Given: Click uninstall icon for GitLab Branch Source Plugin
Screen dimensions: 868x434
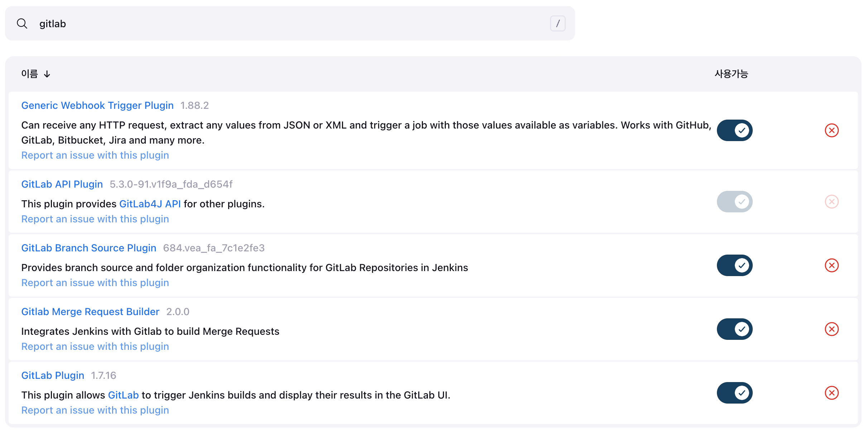Looking at the screenshot, I should click(x=831, y=265).
